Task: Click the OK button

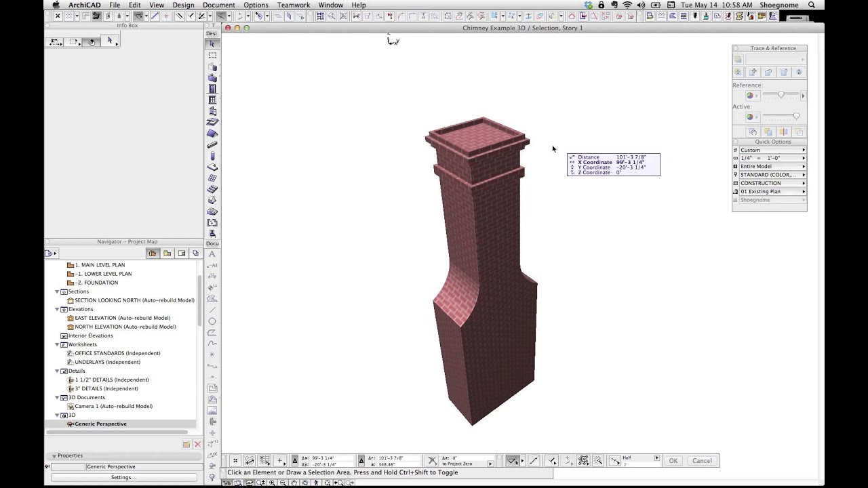Action: (x=673, y=461)
